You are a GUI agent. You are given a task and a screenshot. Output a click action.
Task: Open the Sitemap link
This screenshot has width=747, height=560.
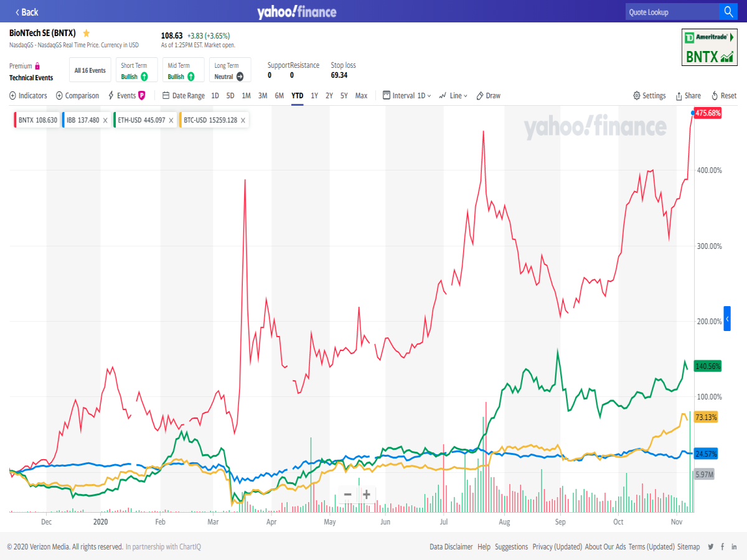coord(688,547)
